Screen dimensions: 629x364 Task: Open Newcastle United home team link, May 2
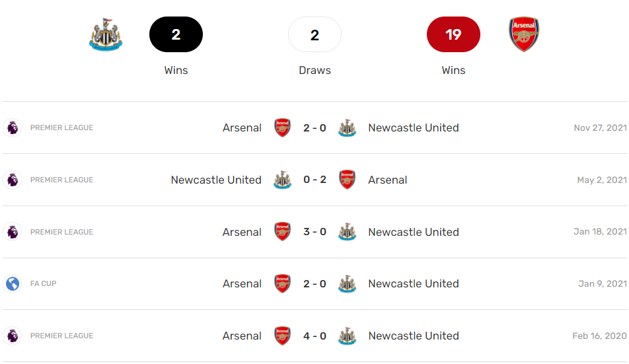pyautogui.click(x=216, y=180)
